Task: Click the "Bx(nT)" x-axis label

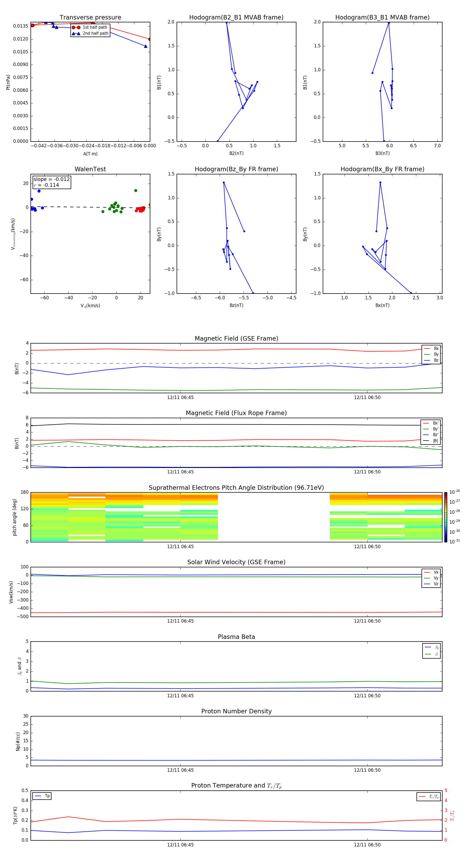Action: pos(382,305)
